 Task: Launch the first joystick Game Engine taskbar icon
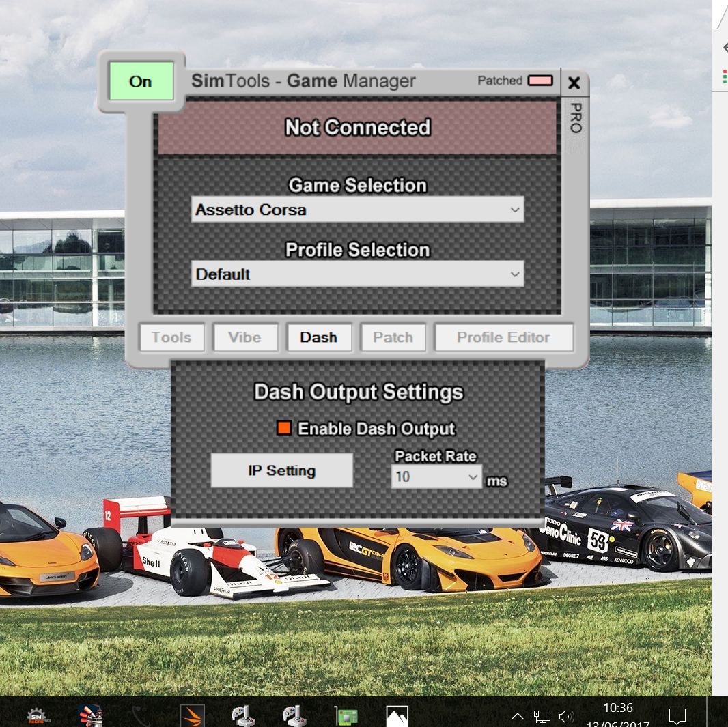[x=243, y=715]
